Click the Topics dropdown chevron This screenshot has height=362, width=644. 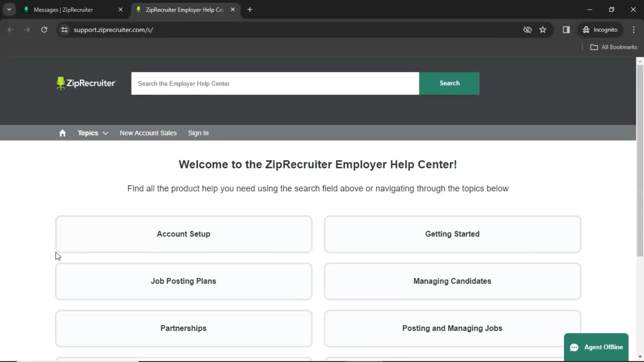tap(105, 133)
